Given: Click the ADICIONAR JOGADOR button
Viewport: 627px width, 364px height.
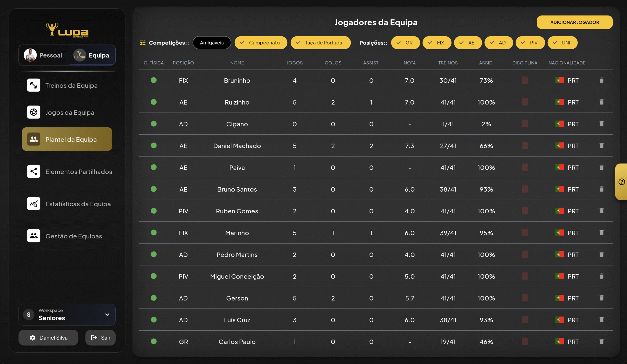Looking at the screenshot, I should tap(575, 22).
